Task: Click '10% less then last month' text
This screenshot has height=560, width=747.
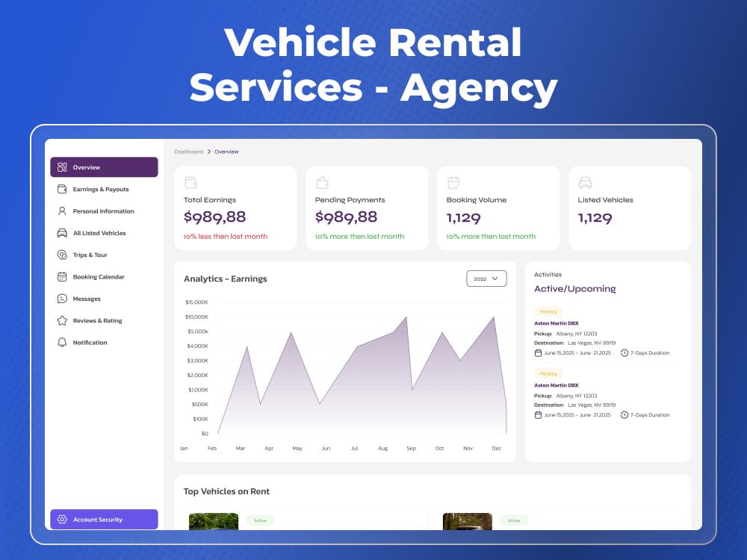Action: [226, 237]
